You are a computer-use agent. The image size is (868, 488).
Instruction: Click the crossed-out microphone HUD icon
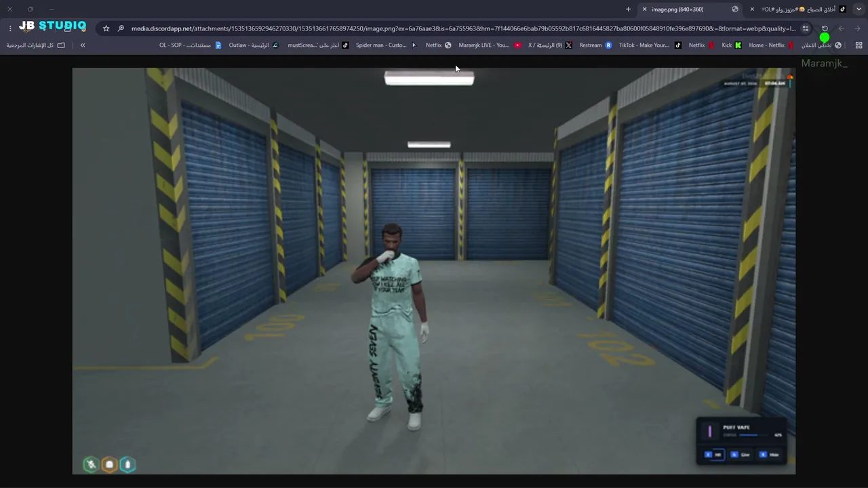click(91, 464)
